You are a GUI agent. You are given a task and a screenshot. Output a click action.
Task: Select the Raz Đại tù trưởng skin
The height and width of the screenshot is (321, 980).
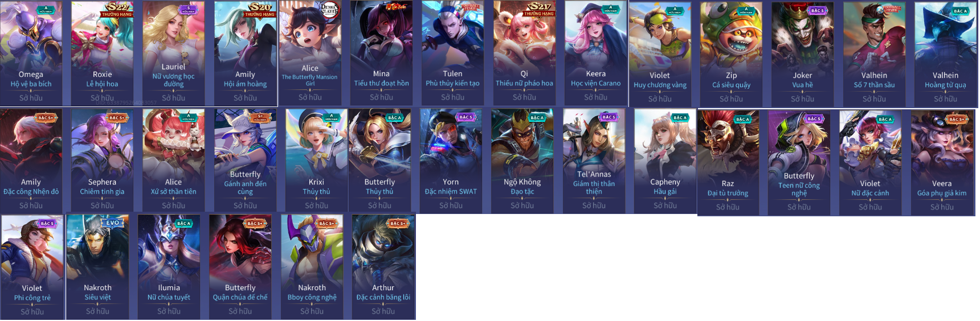coord(728,163)
